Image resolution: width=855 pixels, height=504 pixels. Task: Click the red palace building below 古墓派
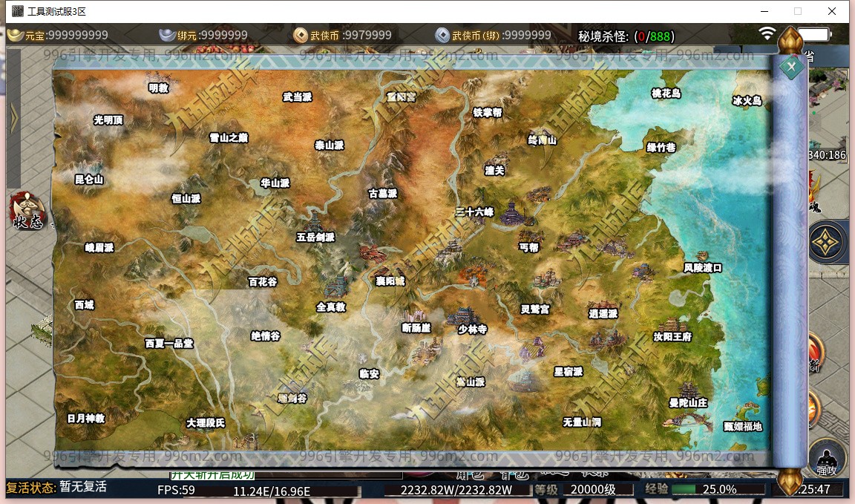373,254
